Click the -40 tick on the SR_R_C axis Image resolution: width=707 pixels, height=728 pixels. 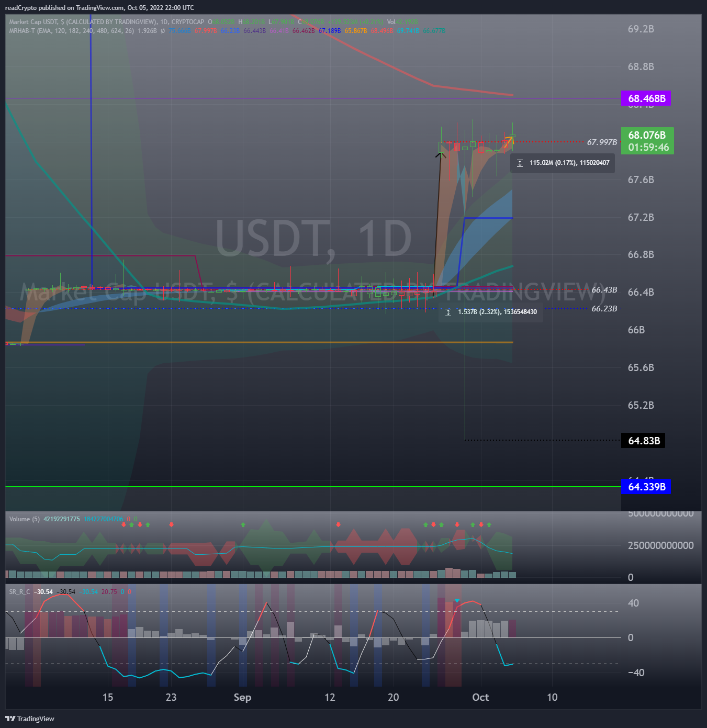click(x=636, y=673)
